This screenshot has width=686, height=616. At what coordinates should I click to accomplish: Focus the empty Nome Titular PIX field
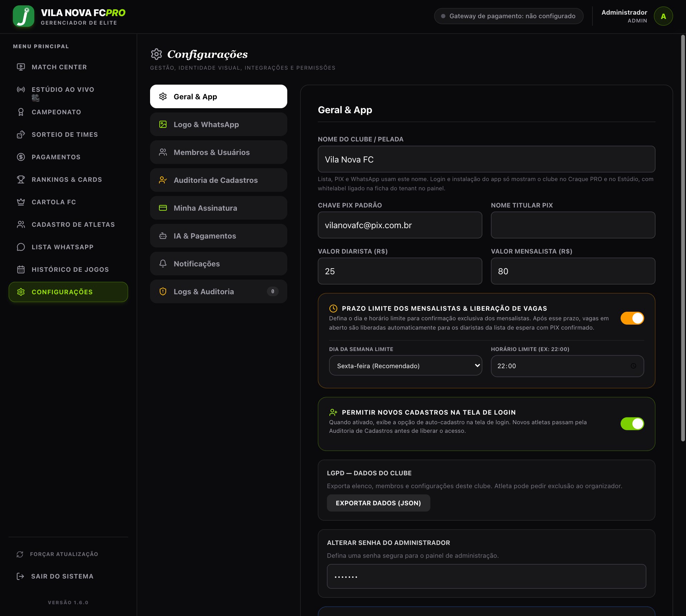pyautogui.click(x=573, y=225)
